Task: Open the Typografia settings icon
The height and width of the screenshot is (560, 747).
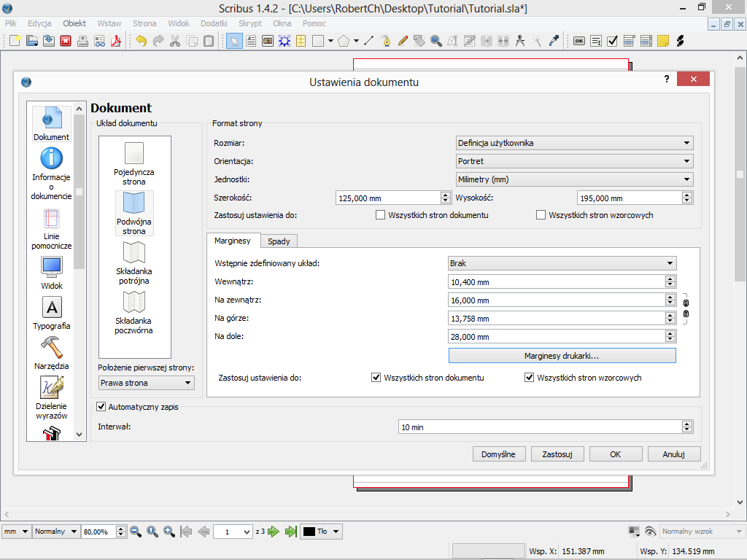Action: 51,308
